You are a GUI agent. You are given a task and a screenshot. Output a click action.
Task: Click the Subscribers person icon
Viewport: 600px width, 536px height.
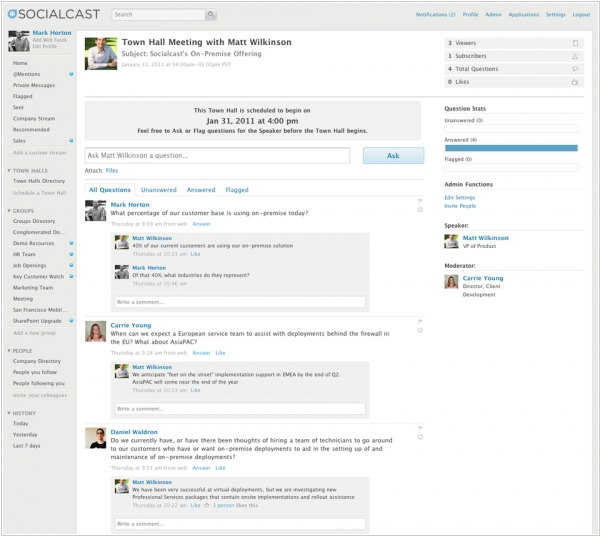coord(575,56)
